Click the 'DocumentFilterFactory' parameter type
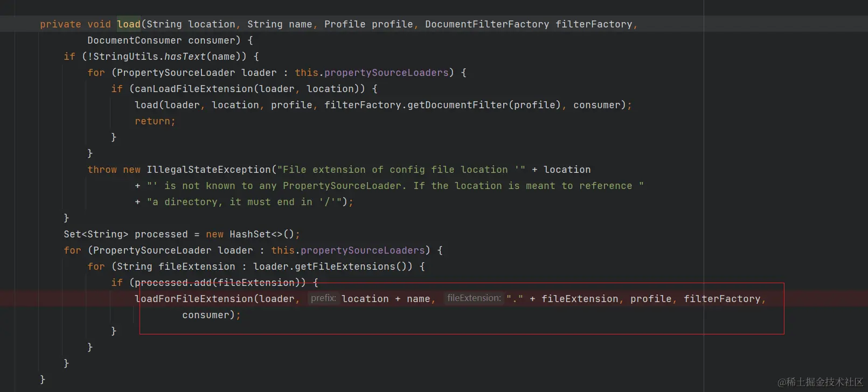868x392 pixels. [x=487, y=24]
